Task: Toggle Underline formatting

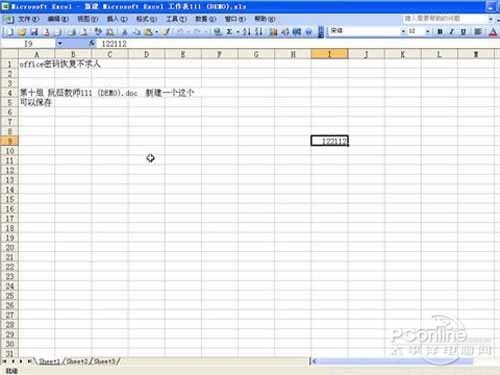Action: click(x=463, y=32)
